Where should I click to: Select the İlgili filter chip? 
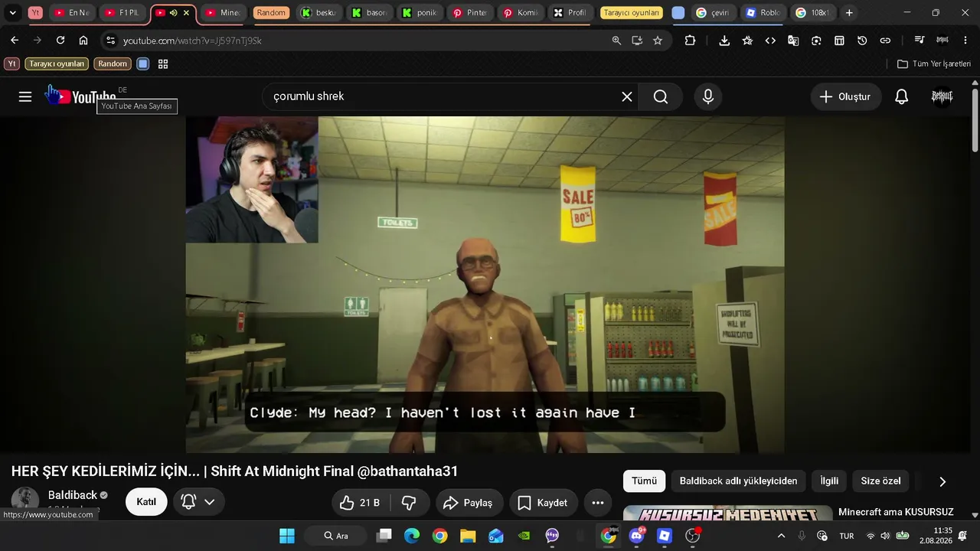[x=829, y=481]
